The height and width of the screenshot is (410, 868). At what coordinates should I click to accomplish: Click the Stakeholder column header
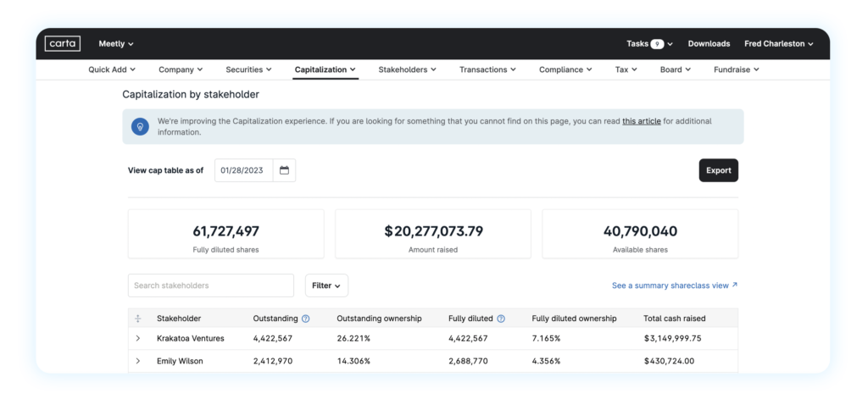point(179,319)
